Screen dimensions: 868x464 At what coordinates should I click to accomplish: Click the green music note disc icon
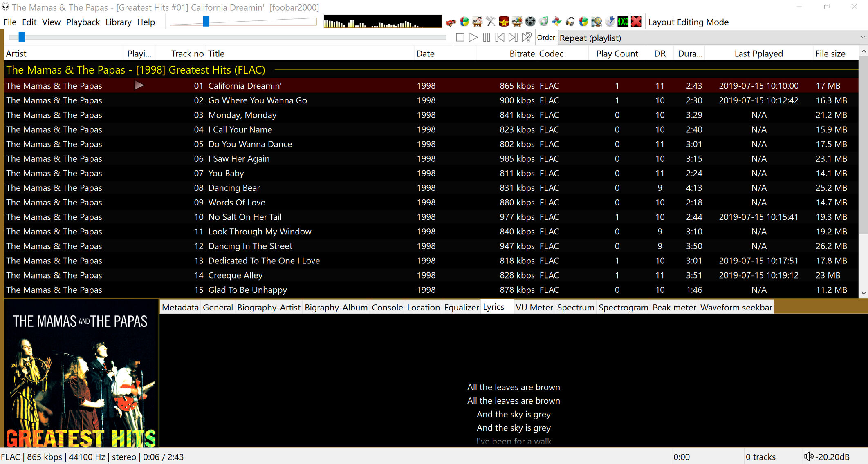pyautogui.click(x=543, y=21)
